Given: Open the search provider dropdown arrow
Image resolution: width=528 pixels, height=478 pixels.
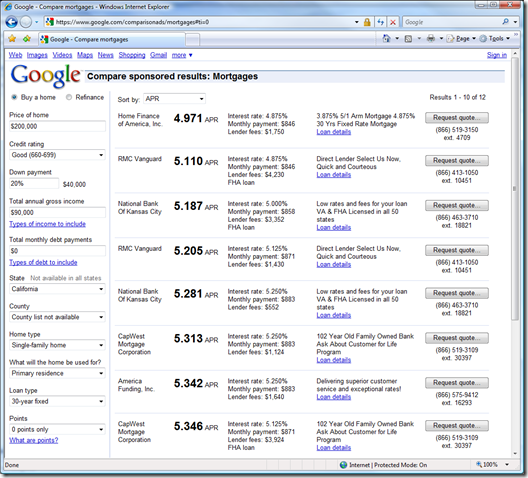Looking at the screenshot, I should [515, 22].
